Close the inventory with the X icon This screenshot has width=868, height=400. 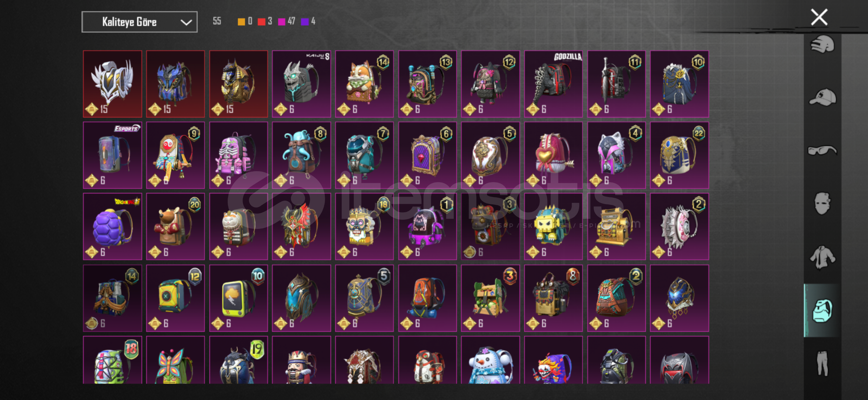[819, 17]
